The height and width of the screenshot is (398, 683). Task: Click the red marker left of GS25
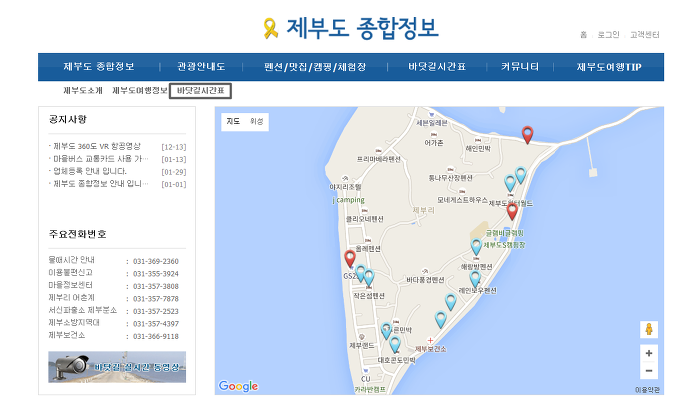click(x=350, y=259)
